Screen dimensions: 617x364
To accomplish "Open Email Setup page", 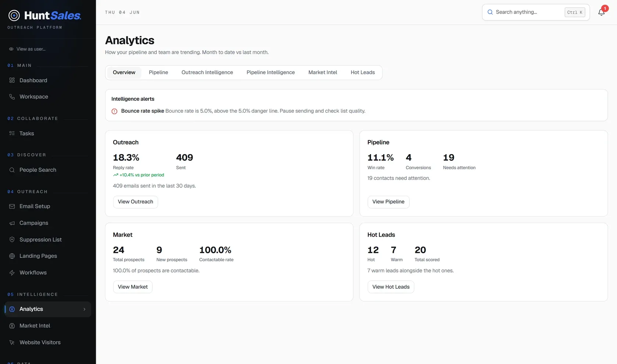I will tap(48, 206).
